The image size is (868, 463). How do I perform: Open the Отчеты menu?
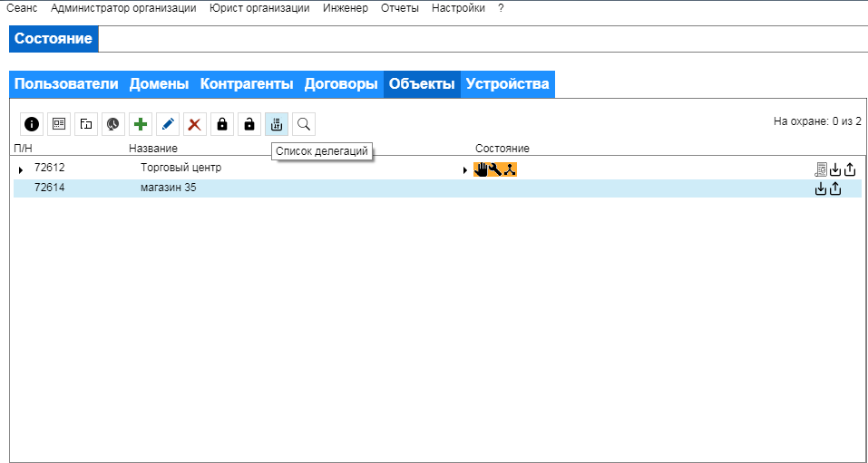(400, 8)
